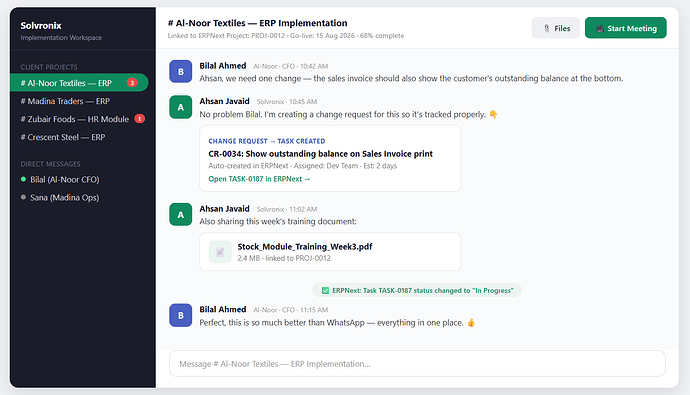Click Bilal Ahmed's avatar on the 11:15 message
This screenshot has width=690, height=395.
180,315
